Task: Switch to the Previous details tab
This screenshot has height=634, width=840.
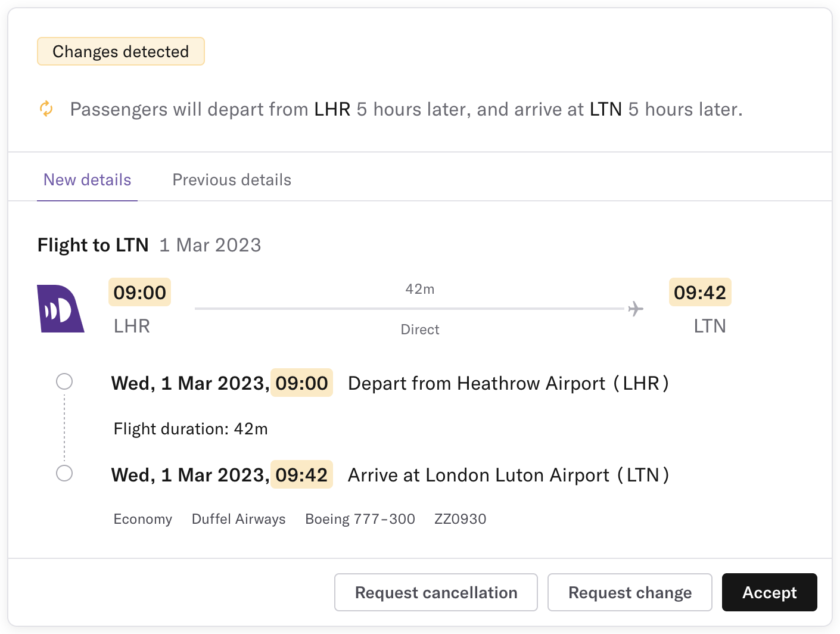Action: (232, 180)
